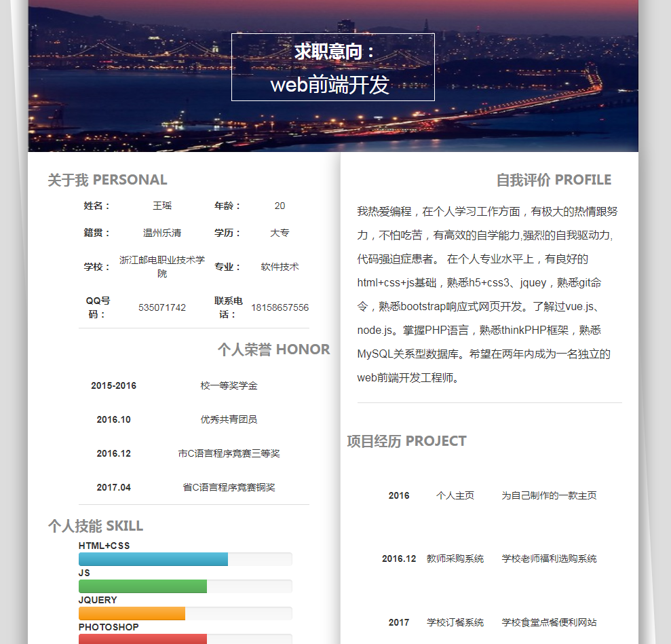The image size is (671, 644).
Task: Open the 学校订餐系统 project entry
Action: pyautogui.click(x=455, y=622)
